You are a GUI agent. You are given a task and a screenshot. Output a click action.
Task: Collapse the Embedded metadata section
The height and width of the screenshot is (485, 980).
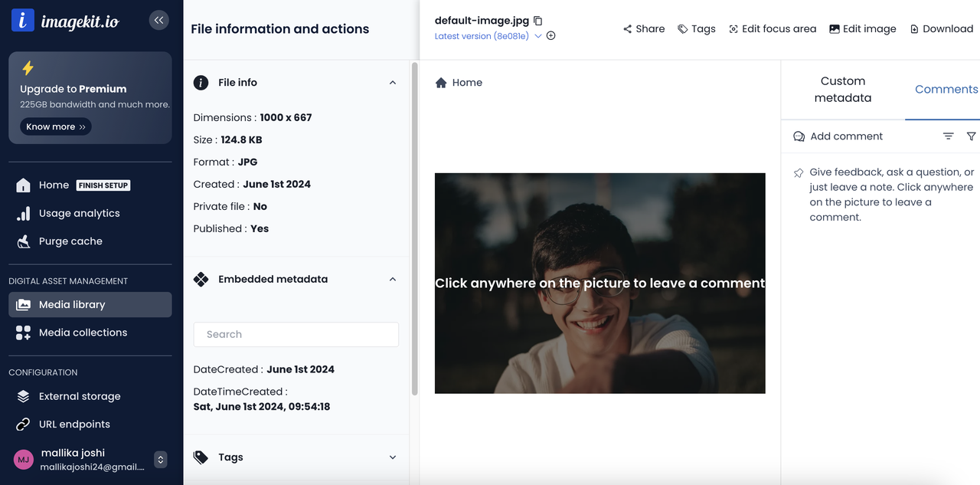(x=393, y=280)
